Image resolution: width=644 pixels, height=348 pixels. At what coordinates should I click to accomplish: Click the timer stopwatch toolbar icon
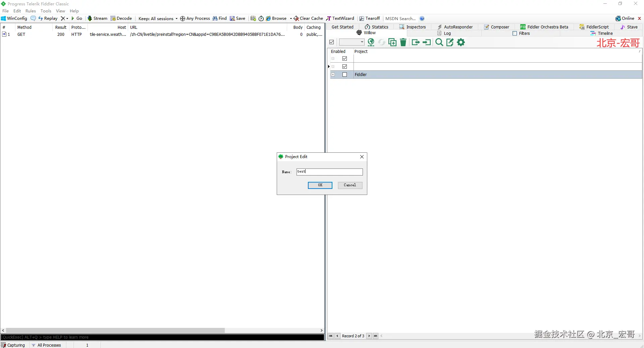(261, 18)
